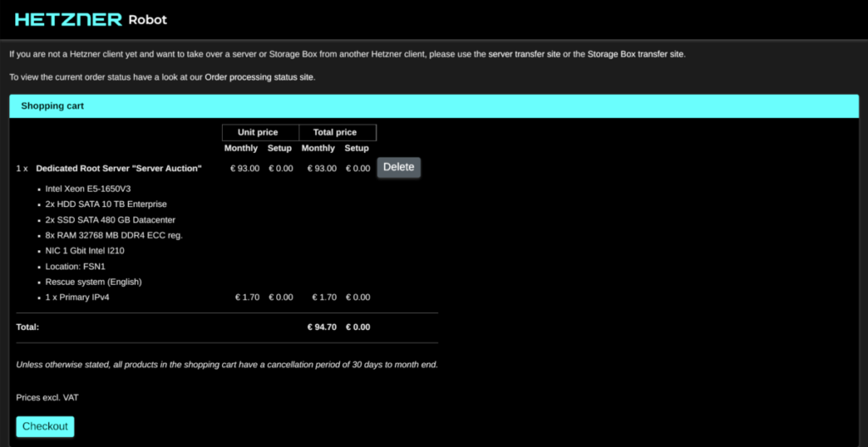Click the Intel Xeon E5-1650V3 line
This screenshot has width=868, height=447.
pos(88,188)
